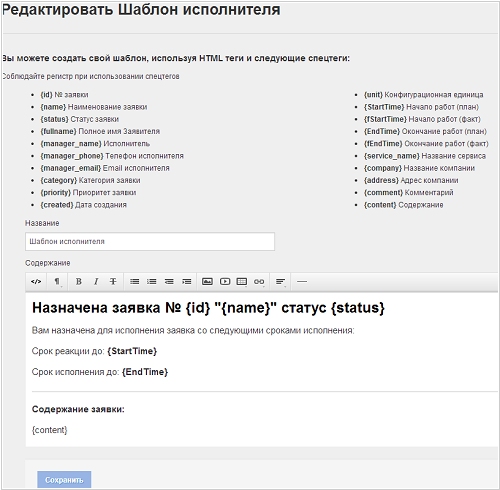Image resolution: width=500 pixels, height=490 pixels.
Task: Open link insertion menu
Action: coord(259,282)
